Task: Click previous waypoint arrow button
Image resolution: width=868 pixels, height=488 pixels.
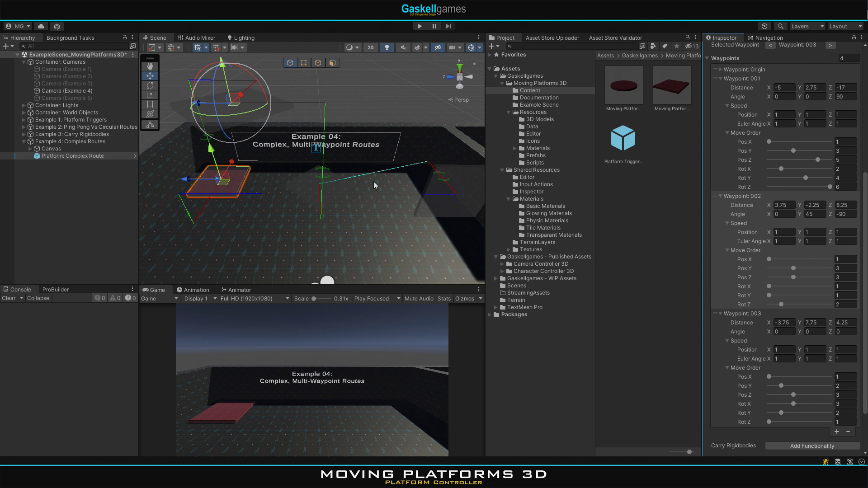Action: coord(770,45)
